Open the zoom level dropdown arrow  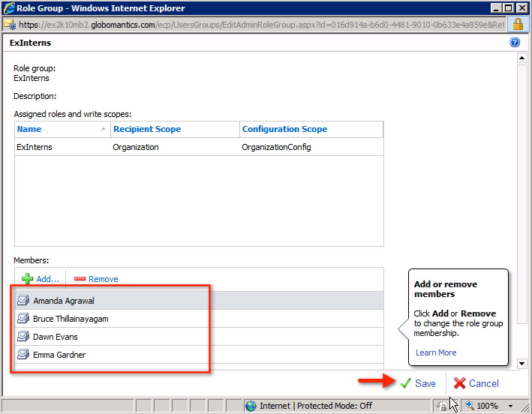coord(510,406)
